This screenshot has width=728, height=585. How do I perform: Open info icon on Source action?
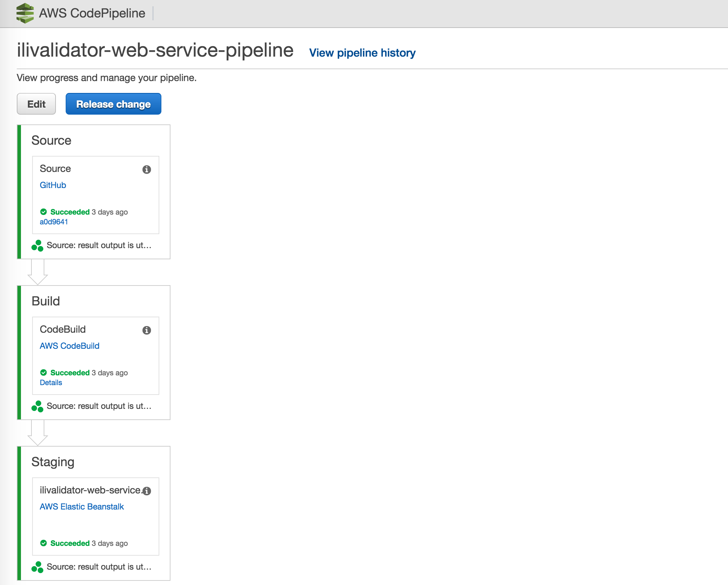point(147,169)
